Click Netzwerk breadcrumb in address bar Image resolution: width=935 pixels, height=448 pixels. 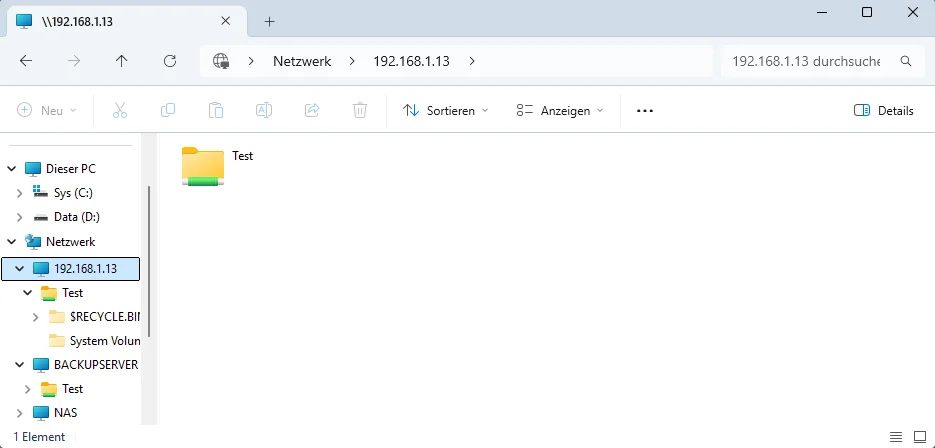(x=302, y=61)
